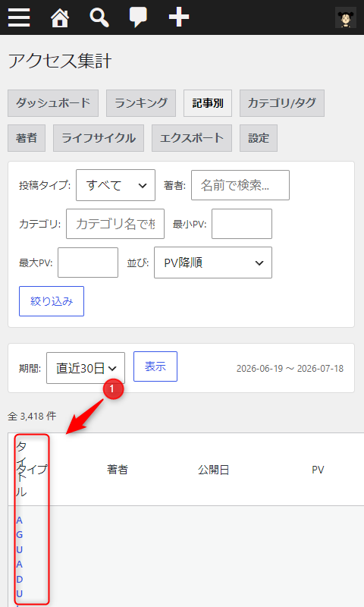The image size is (364, 607).
Task: Open the ライフサイクル tab
Action: click(x=99, y=138)
